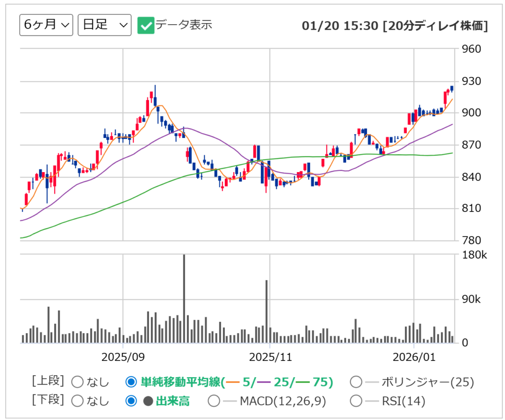Select ボリンジャー(25) radio option
The width and height of the screenshot is (505, 420).
pos(356,382)
